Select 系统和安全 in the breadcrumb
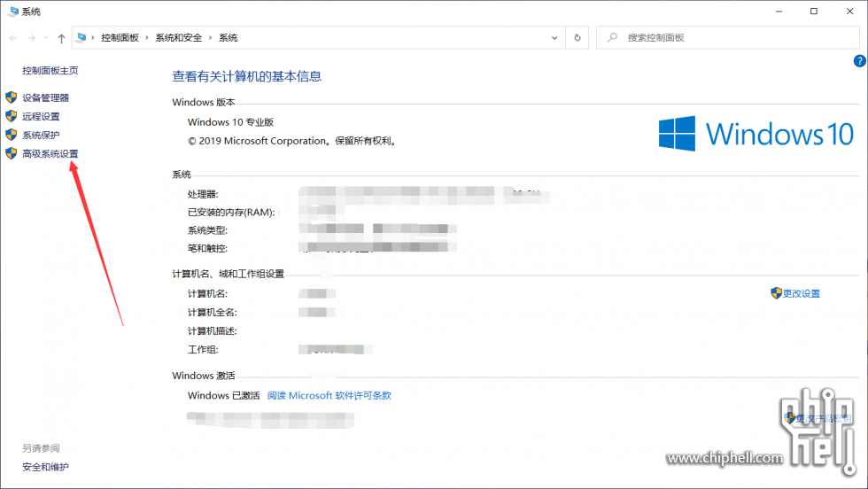868x489 pixels. 179,38
